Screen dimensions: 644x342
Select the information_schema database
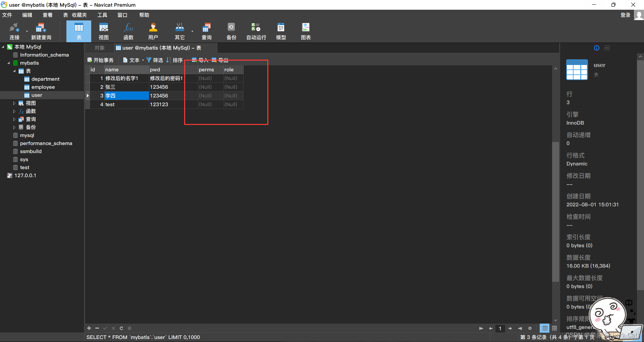coord(44,55)
